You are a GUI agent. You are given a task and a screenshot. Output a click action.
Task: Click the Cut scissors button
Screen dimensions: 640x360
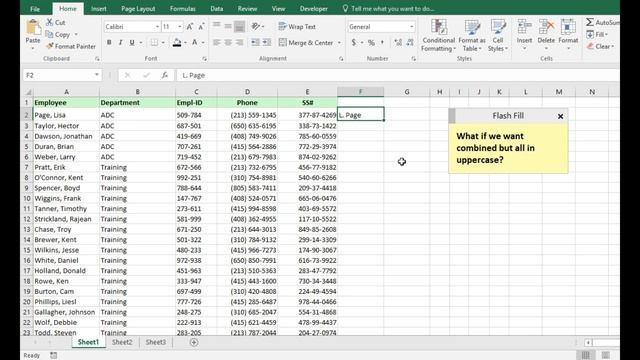(56, 22)
